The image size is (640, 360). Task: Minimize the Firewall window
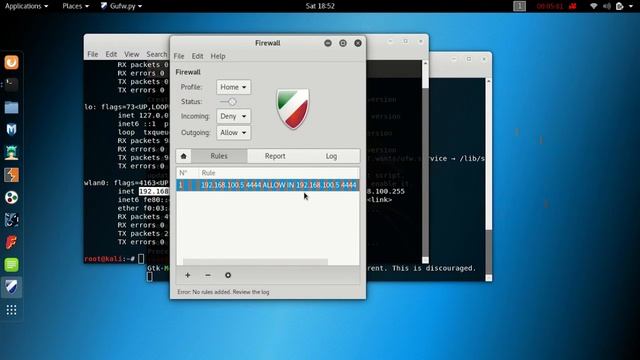click(328, 43)
